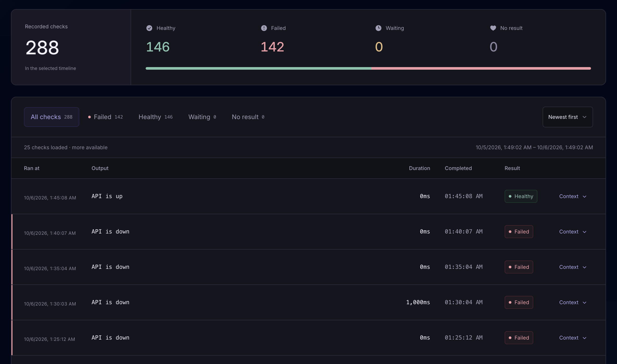Click the Waiting clock icon in summary
Image resolution: width=617 pixels, height=364 pixels.
point(378,28)
